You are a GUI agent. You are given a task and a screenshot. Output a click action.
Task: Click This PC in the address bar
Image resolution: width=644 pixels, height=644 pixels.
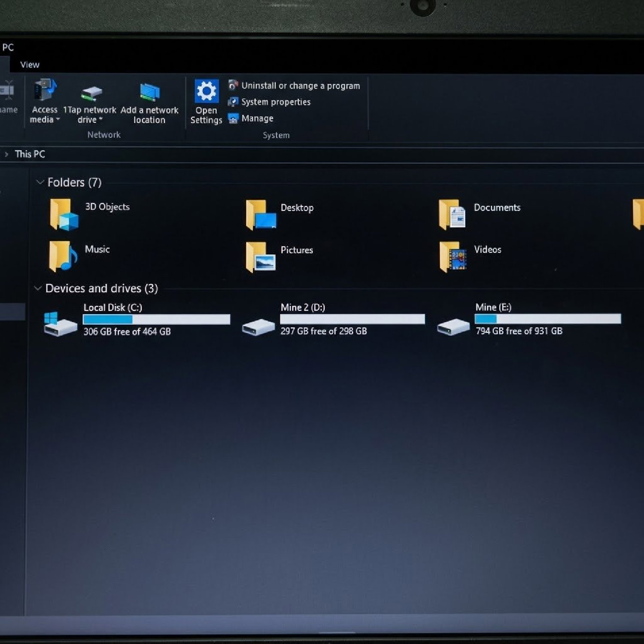[x=30, y=154]
